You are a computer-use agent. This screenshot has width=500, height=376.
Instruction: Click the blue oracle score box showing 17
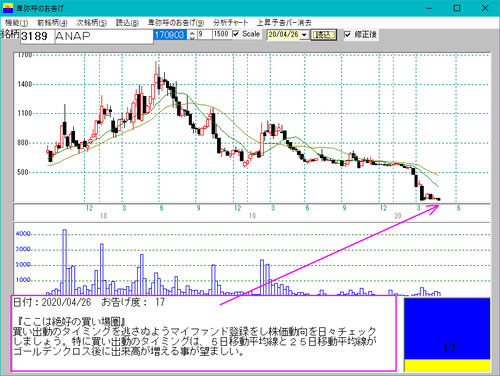447,329
